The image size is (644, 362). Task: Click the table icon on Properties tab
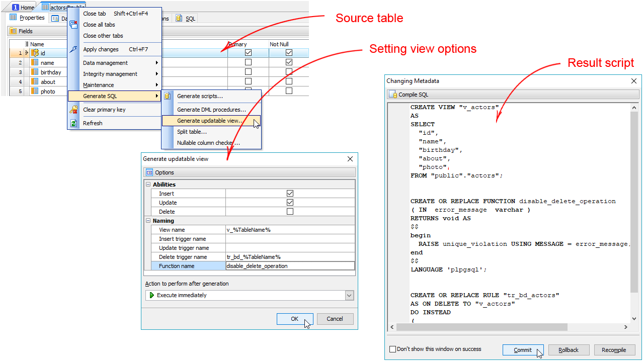tap(13, 18)
